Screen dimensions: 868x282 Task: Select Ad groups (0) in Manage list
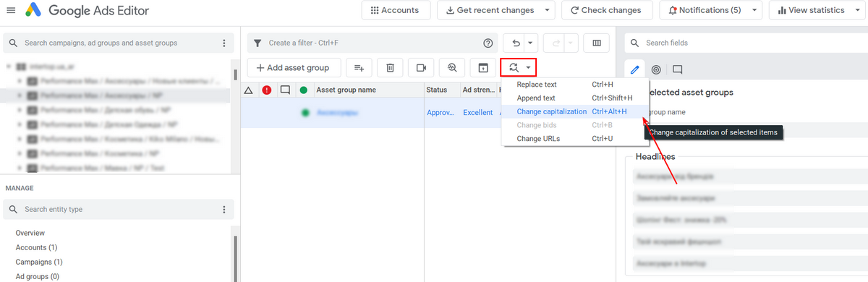pyautogui.click(x=38, y=276)
